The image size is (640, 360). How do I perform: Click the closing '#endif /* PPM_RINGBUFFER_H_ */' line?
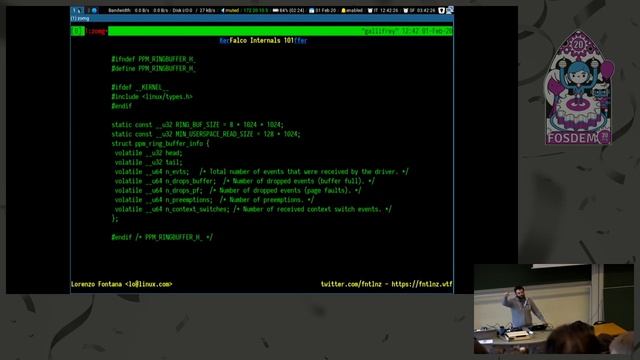pos(162,237)
